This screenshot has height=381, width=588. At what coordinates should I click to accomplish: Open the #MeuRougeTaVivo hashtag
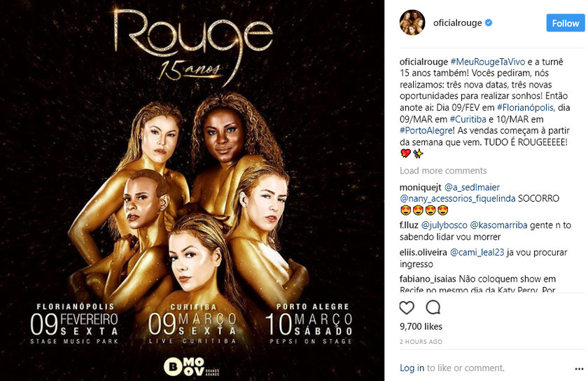pos(487,62)
